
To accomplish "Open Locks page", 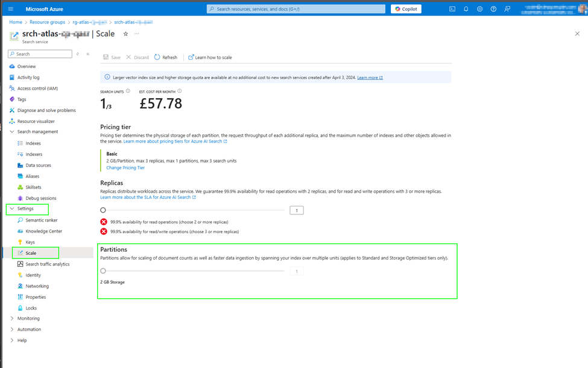I will point(31,308).
